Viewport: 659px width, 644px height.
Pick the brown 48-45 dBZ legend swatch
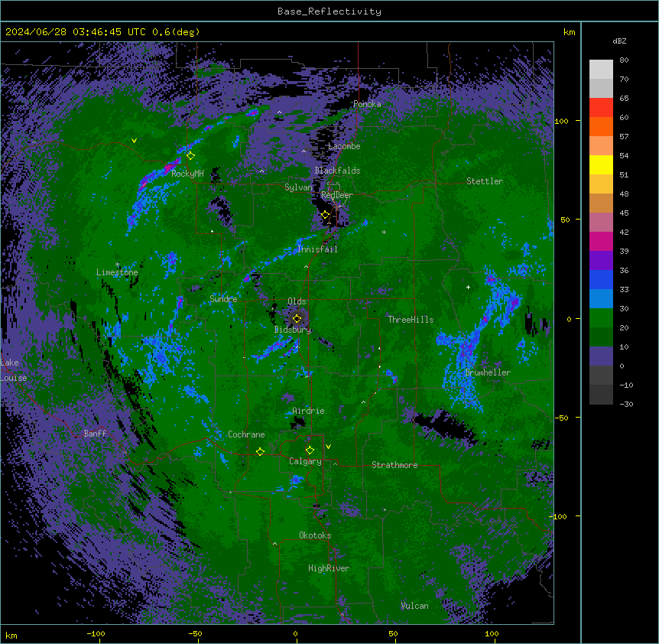click(x=601, y=203)
